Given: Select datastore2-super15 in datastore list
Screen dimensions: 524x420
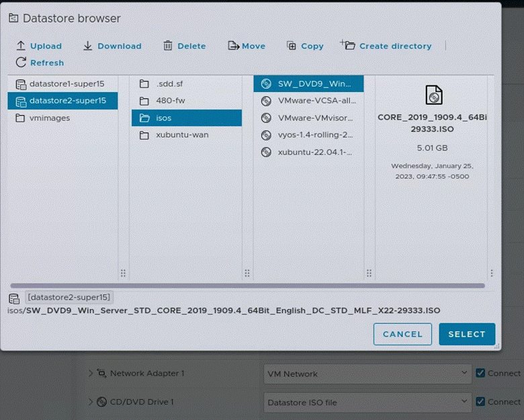Looking at the screenshot, I should click(x=63, y=101).
